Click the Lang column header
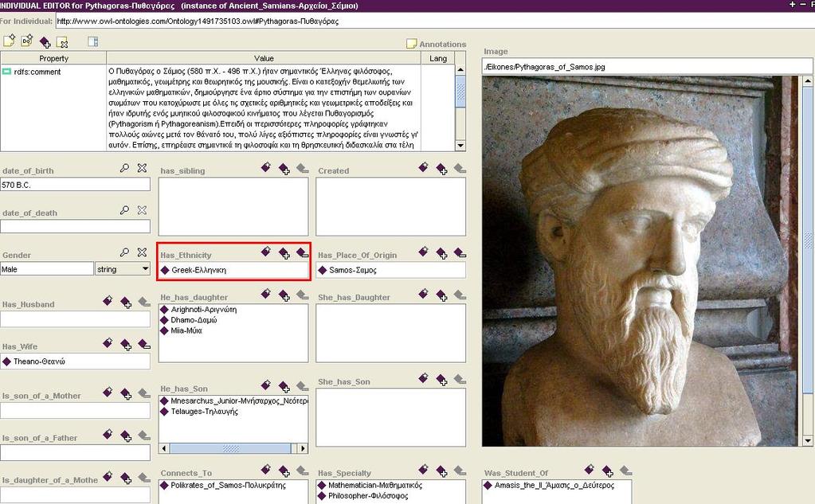The width and height of the screenshot is (815, 504). tap(437, 58)
